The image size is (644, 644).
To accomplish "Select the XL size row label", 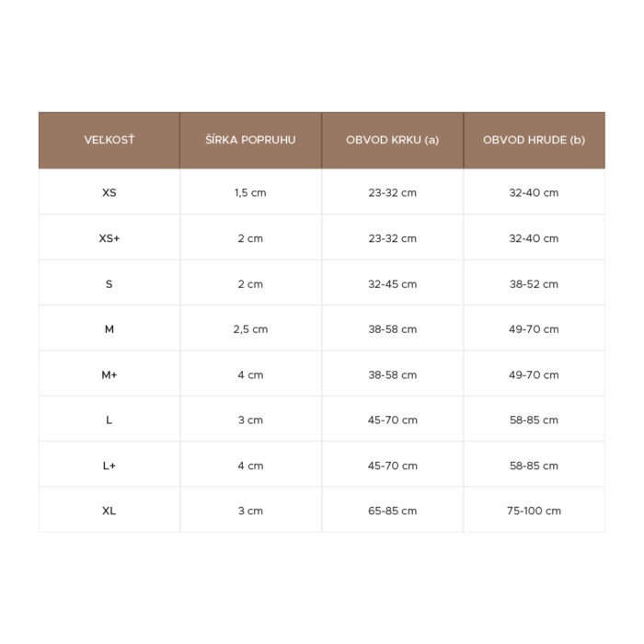I will click(109, 511).
